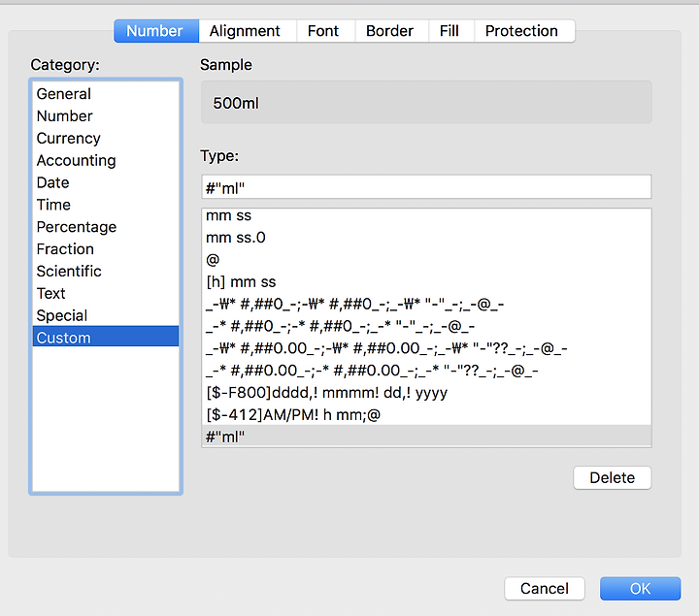The width and height of the screenshot is (699, 616).
Task: Delete the selected custom format
Action: click(x=612, y=478)
